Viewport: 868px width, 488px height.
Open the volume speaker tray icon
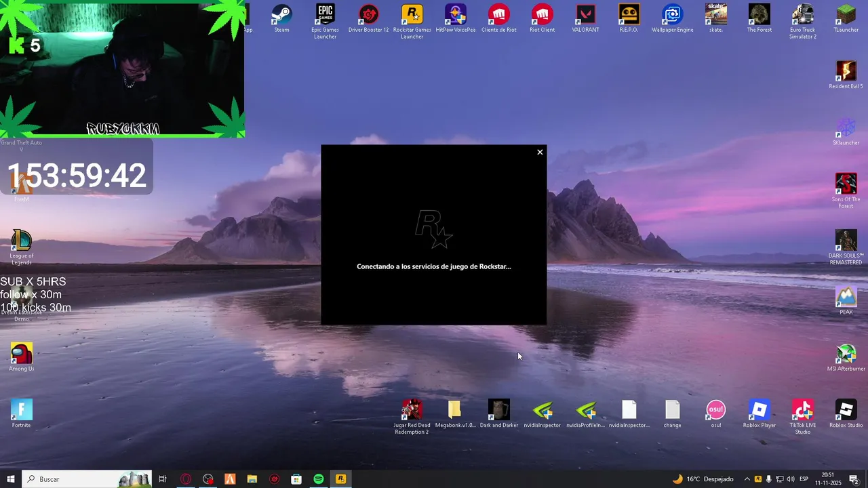[791, 479]
